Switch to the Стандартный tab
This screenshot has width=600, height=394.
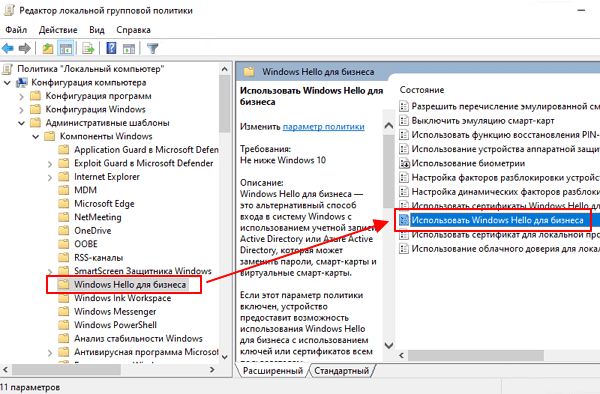click(x=342, y=371)
